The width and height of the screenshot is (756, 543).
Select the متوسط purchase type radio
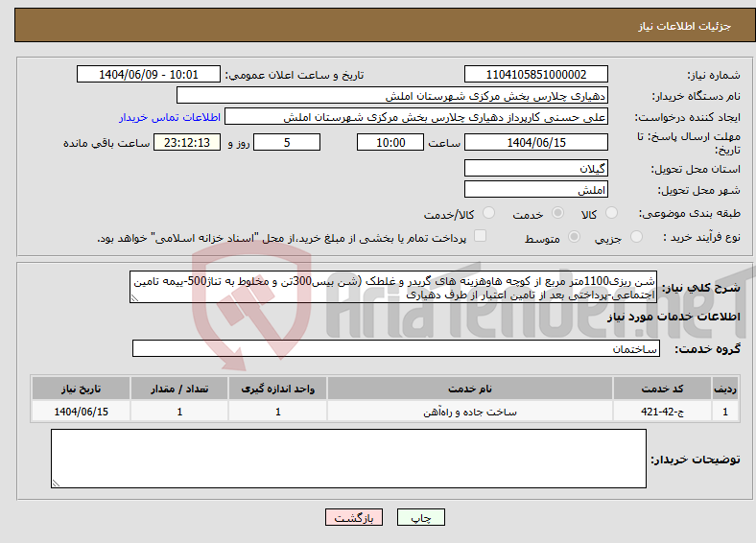tap(574, 236)
